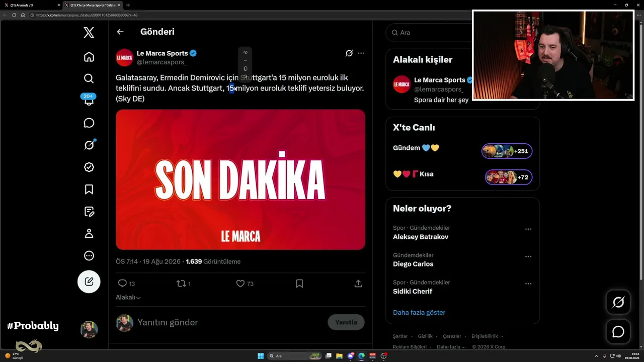Expand the footer Daha fazla menu
Screen dimensions: 644x362
pos(451,346)
